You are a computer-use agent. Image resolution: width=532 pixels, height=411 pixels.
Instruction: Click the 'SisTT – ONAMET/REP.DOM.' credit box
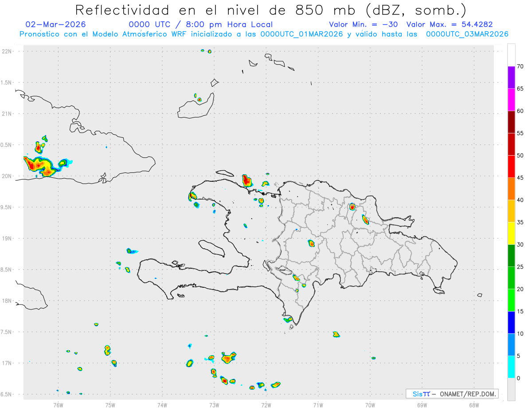(452, 394)
